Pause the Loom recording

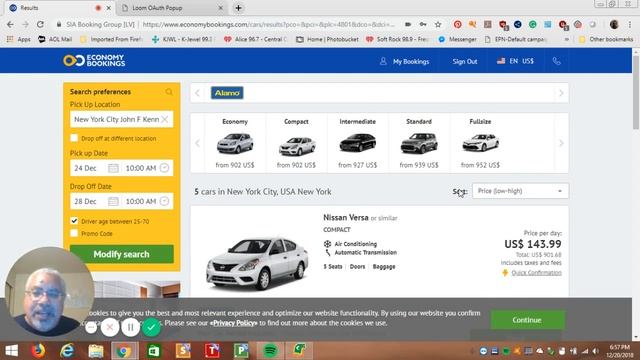coord(131,327)
